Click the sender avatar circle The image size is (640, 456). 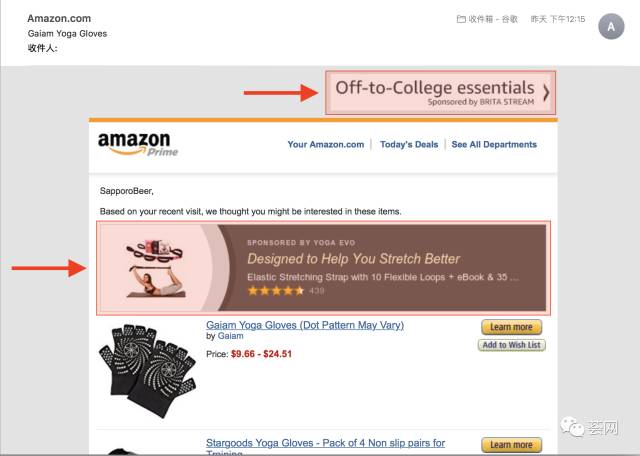tap(611, 27)
